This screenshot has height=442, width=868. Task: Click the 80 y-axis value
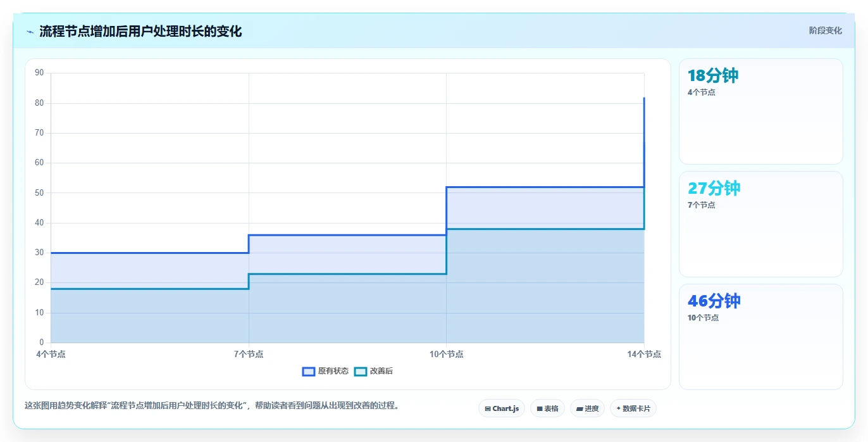(x=39, y=103)
